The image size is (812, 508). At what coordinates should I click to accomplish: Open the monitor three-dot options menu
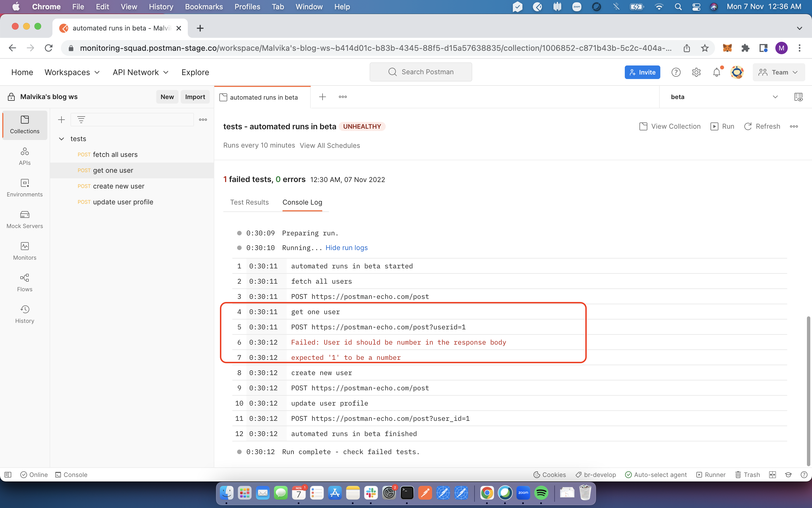tap(794, 126)
